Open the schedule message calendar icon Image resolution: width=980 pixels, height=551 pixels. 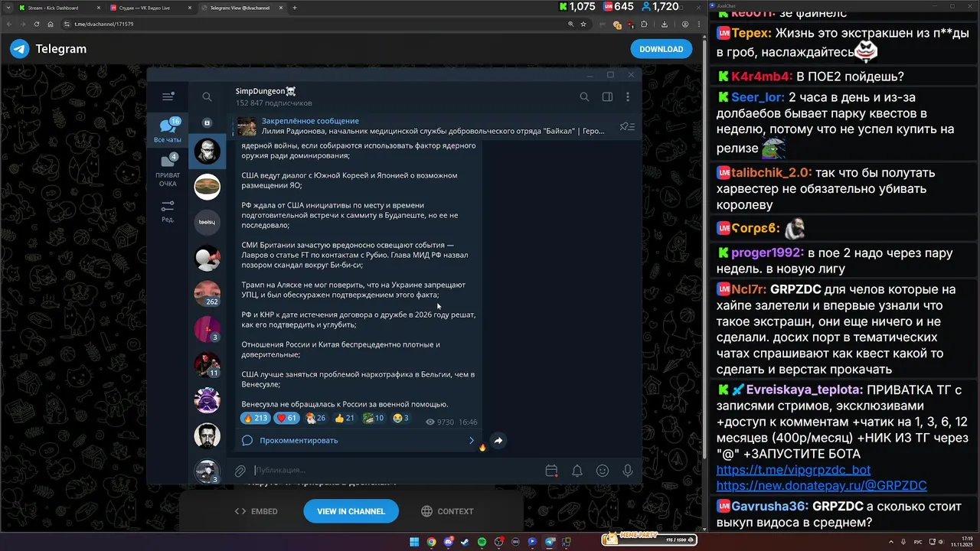(x=551, y=471)
